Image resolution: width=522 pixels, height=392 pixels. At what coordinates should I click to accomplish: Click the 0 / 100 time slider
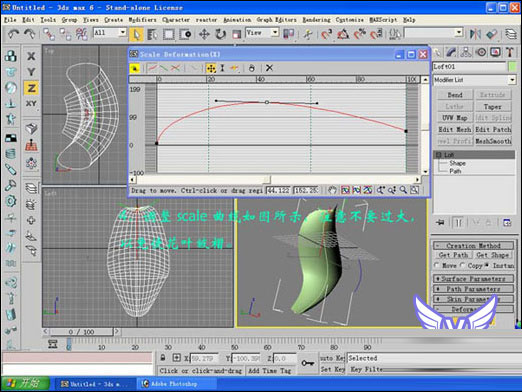(81, 332)
